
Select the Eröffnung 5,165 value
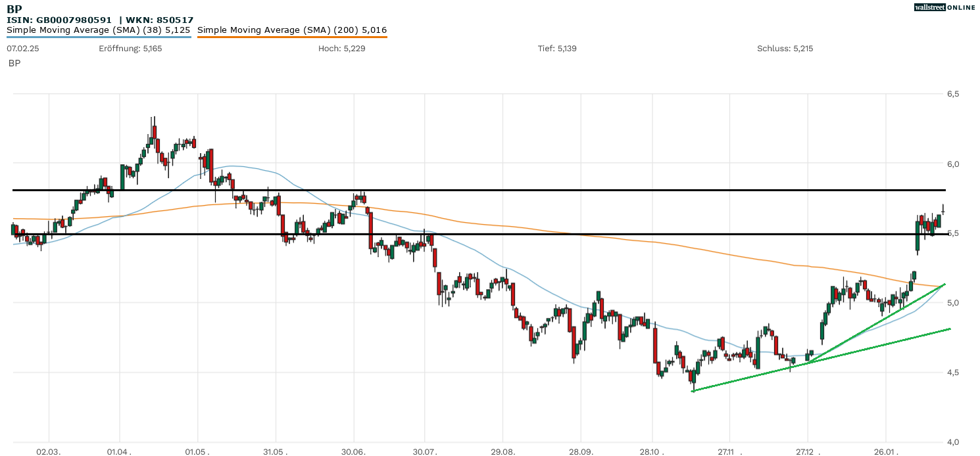tap(130, 49)
